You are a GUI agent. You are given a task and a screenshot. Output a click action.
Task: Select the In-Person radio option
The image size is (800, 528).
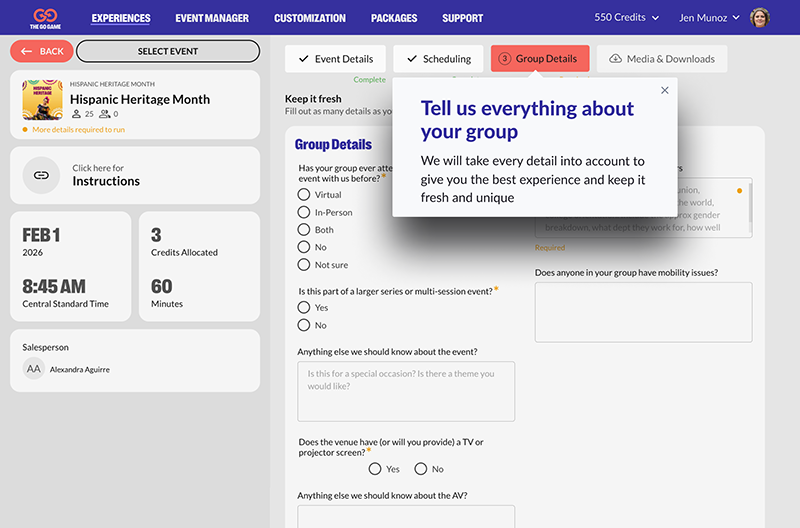304,212
